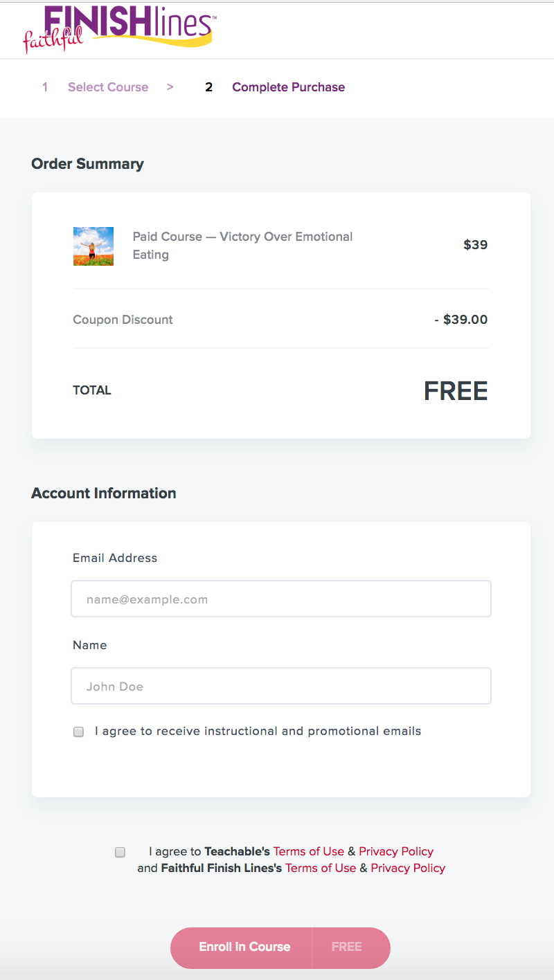Image resolution: width=554 pixels, height=980 pixels.
Task: Focus the Name input field
Action: coord(281,686)
